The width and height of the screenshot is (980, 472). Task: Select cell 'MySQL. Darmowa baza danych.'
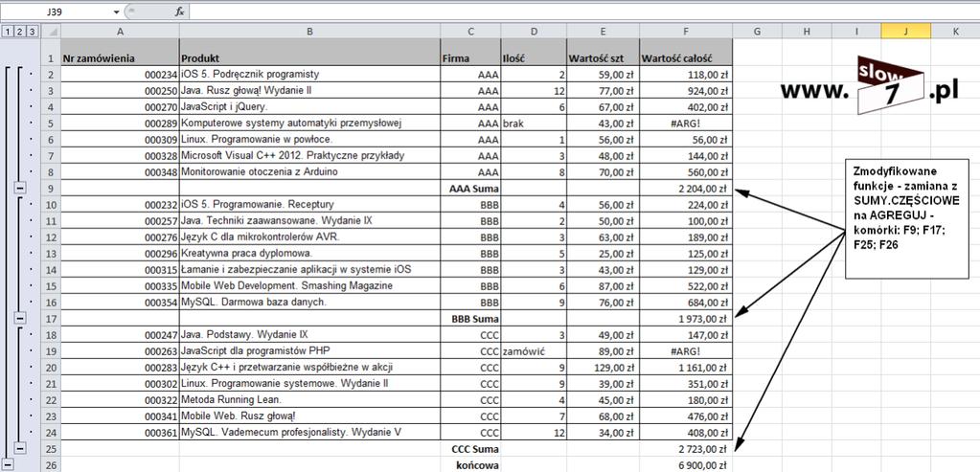(x=310, y=303)
